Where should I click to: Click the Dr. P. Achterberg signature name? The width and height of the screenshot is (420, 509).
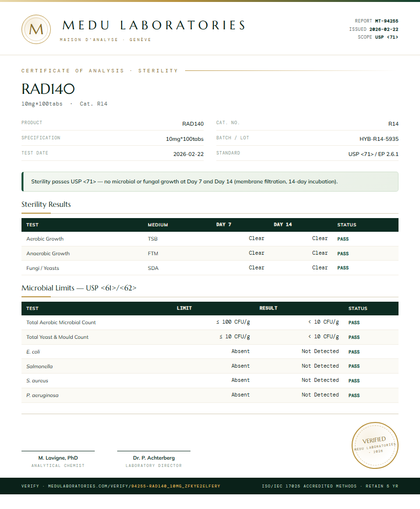coord(154,458)
